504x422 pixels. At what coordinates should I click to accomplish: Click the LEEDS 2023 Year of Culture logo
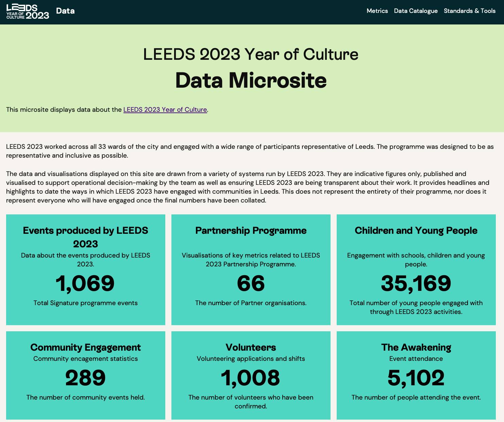click(x=28, y=12)
